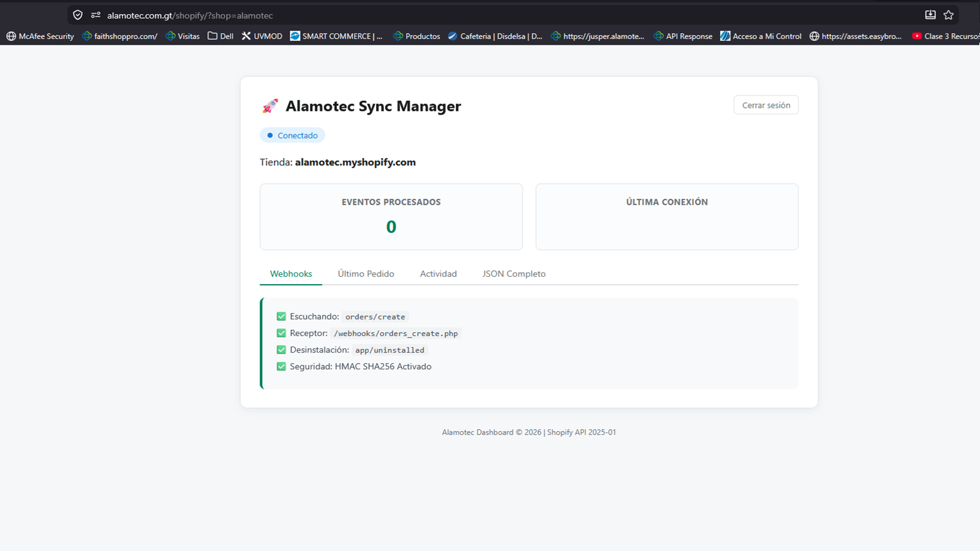
Task: Open assets.easybro bookmark
Action: pyautogui.click(x=856, y=36)
